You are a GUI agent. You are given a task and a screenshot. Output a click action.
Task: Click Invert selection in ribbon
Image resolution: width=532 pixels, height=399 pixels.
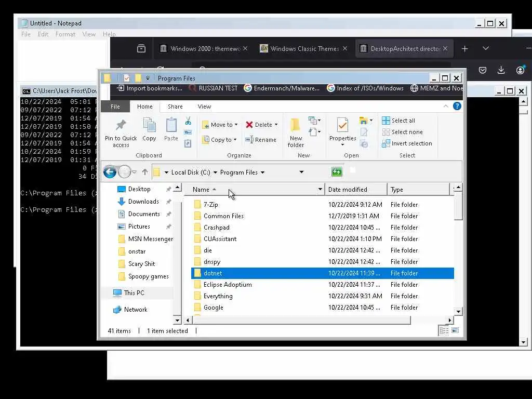coord(407,143)
